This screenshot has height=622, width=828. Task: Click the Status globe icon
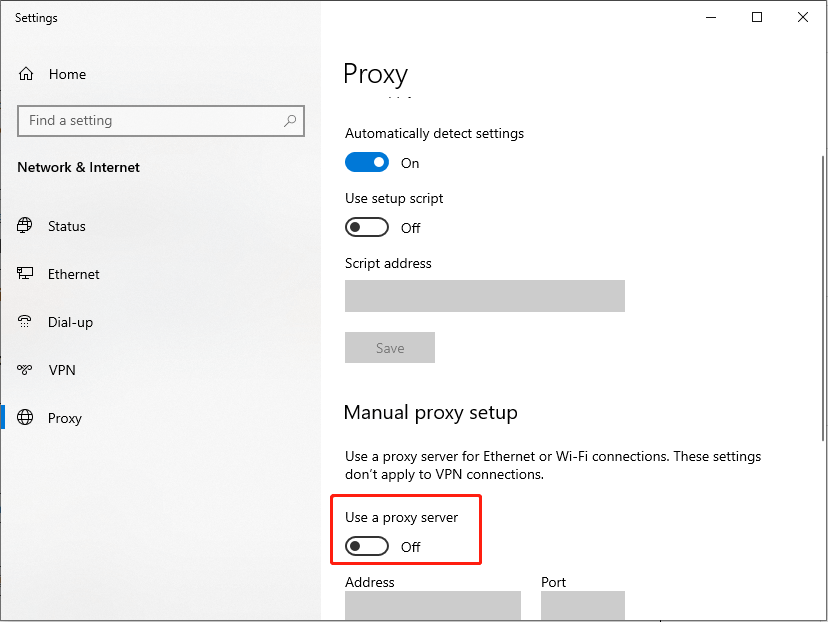[x=24, y=225]
